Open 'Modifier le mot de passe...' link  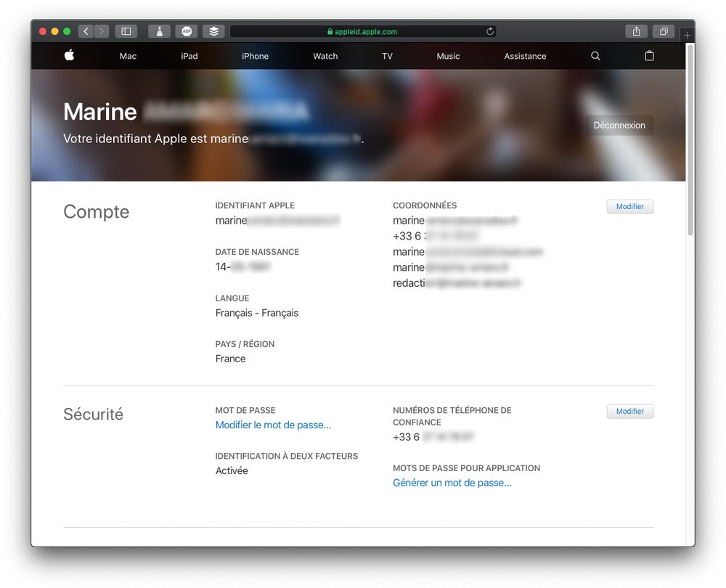point(273,425)
